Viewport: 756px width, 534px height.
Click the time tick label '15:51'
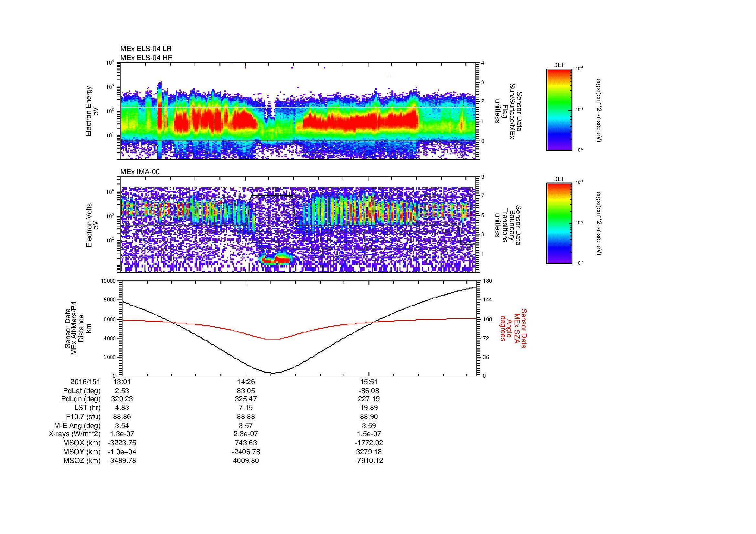coord(369,382)
